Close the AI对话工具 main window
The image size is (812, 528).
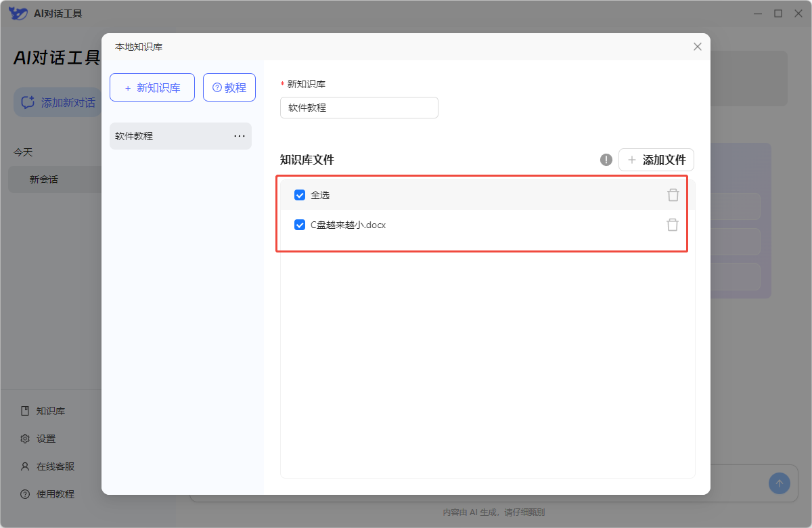(798, 13)
